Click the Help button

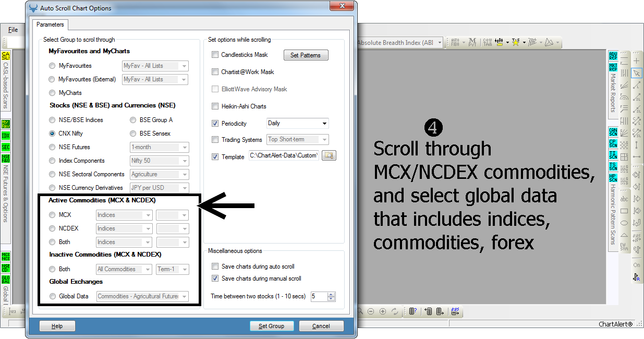tap(57, 326)
